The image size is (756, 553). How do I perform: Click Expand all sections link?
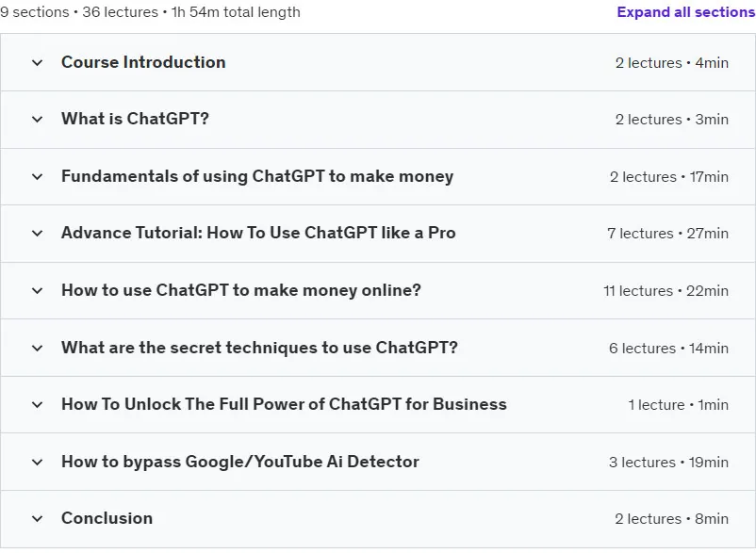point(686,12)
